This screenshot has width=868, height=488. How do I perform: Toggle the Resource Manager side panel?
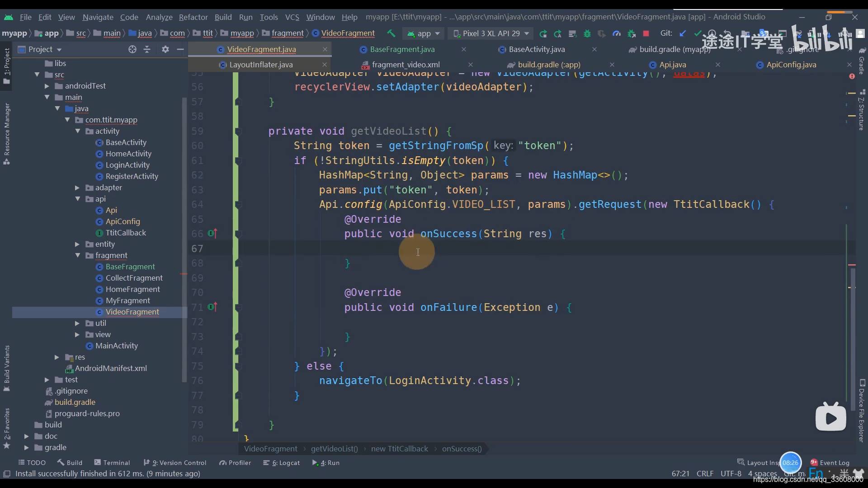[6, 134]
